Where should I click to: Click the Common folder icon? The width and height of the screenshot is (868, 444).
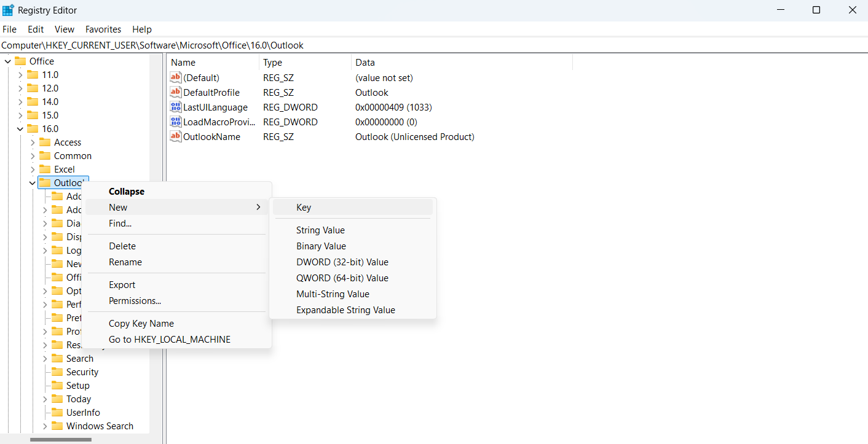(x=45, y=155)
